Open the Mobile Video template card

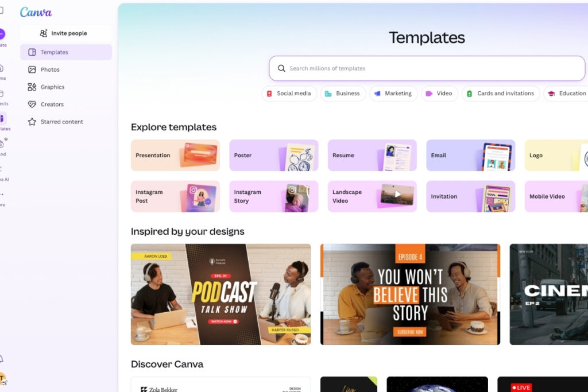pyautogui.click(x=556, y=196)
